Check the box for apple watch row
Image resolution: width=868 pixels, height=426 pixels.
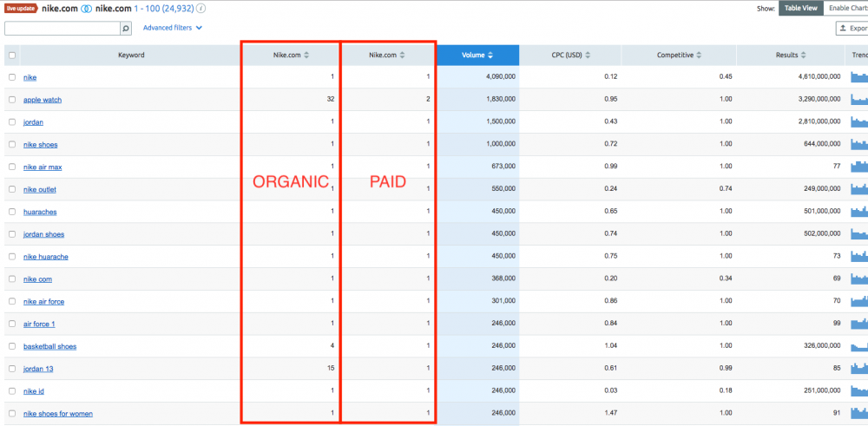point(12,100)
